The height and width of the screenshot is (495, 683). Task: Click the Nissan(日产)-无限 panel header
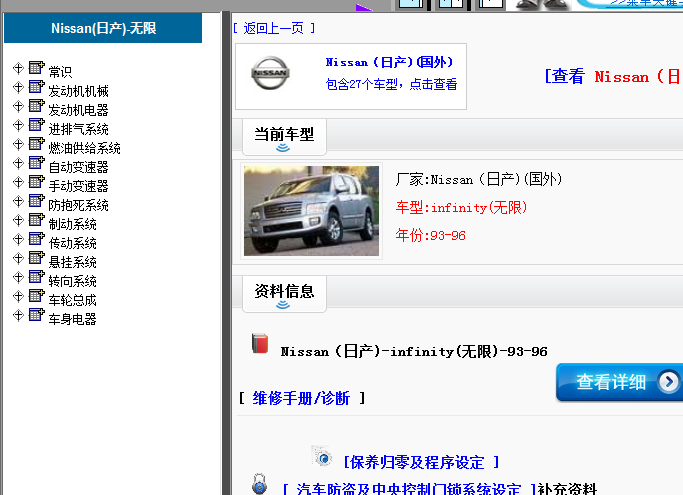[x=103, y=28]
